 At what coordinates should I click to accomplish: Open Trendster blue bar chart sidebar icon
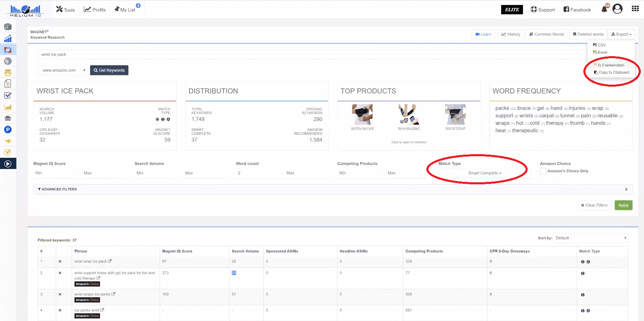8,39
